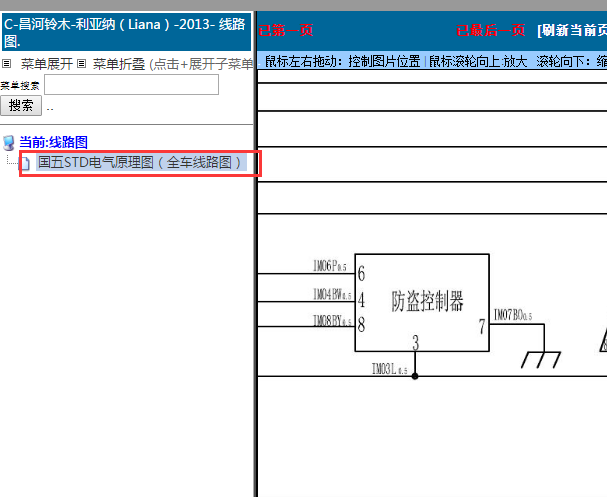
Task: Collapse all menus via 菜单折叠
Action: [x=118, y=64]
